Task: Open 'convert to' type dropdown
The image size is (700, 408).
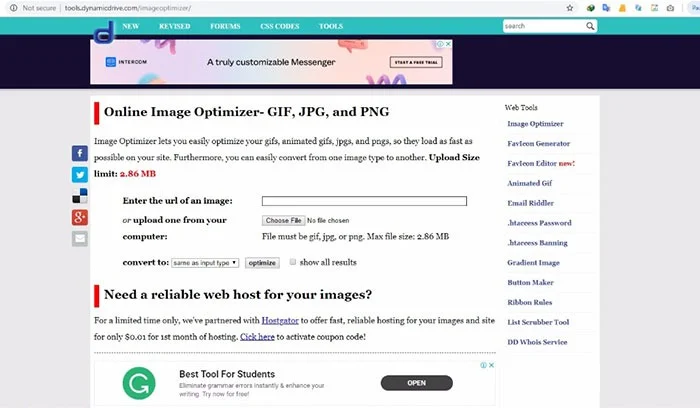Action: 205,263
